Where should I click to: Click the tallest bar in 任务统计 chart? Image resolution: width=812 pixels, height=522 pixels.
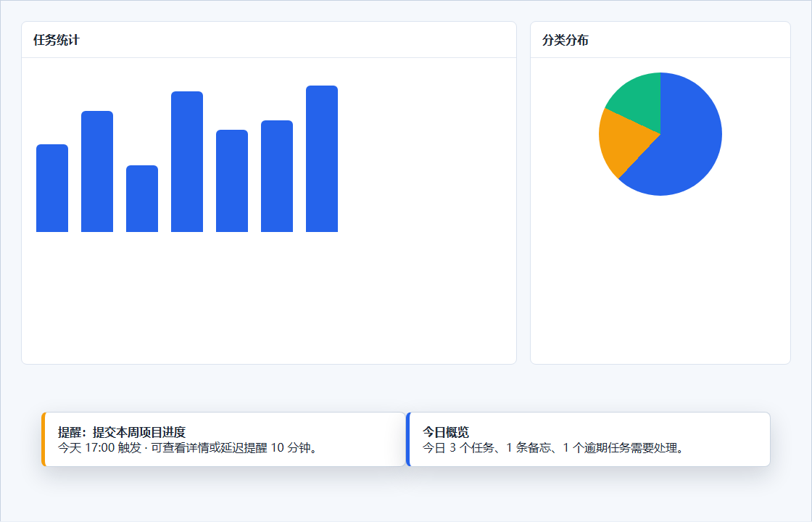pyautogui.click(x=322, y=159)
